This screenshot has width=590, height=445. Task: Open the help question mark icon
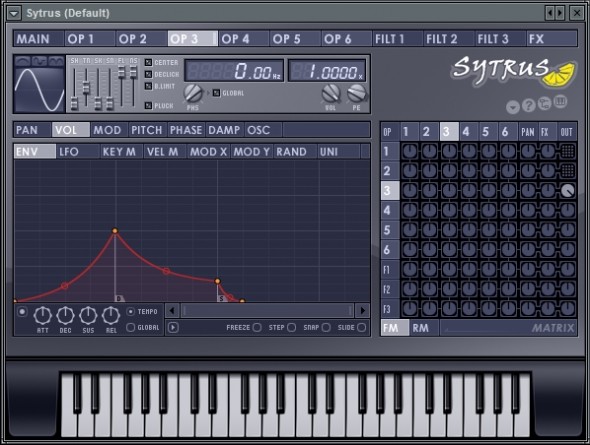point(529,106)
